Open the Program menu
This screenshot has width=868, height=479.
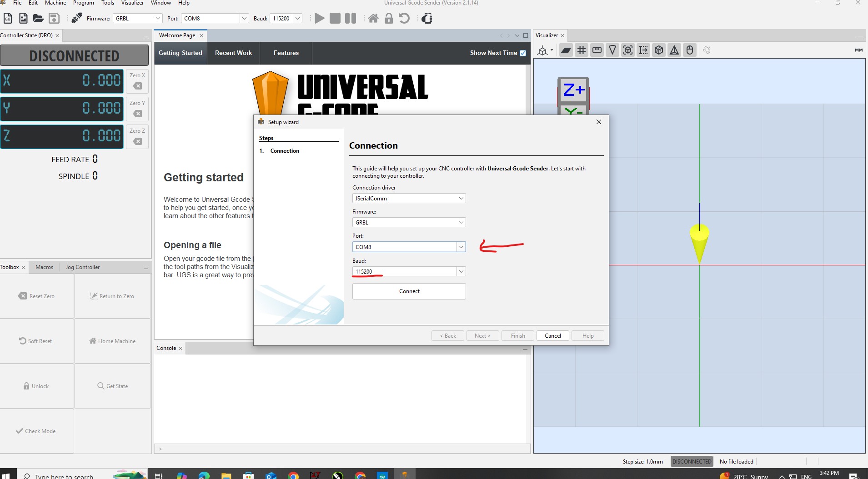click(x=84, y=3)
